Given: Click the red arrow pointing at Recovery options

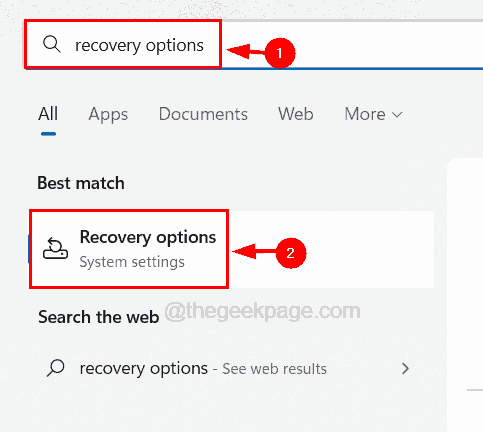Looking at the screenshot, I should (x=254, y=251).
